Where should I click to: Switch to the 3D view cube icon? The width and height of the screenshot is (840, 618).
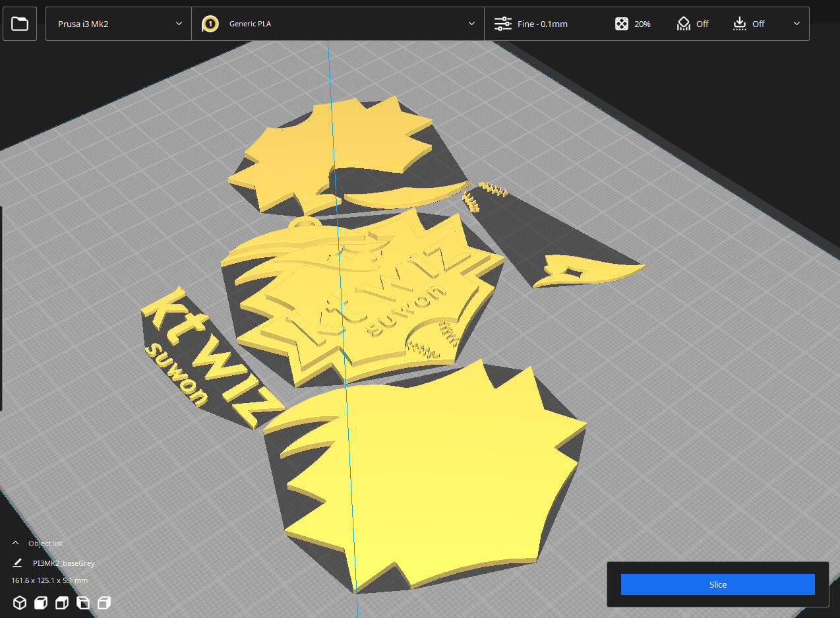coord(20,603)
